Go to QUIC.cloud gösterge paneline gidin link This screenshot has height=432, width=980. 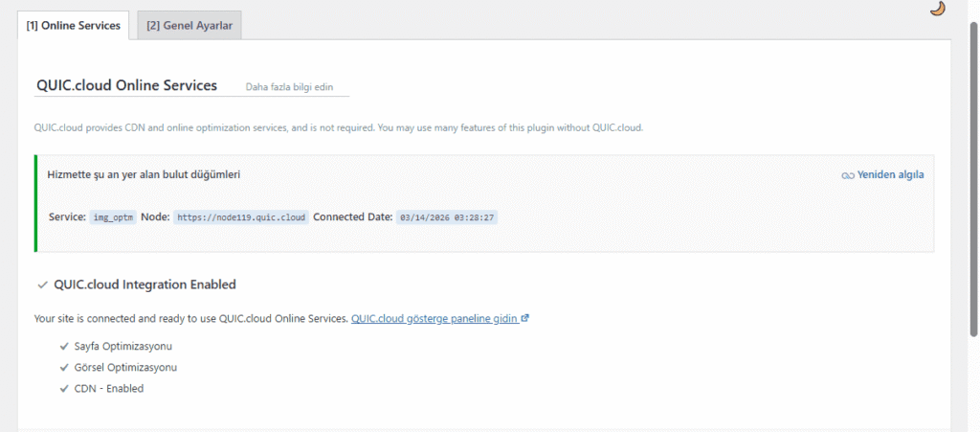pyautogui.click(x=434, y=318)
